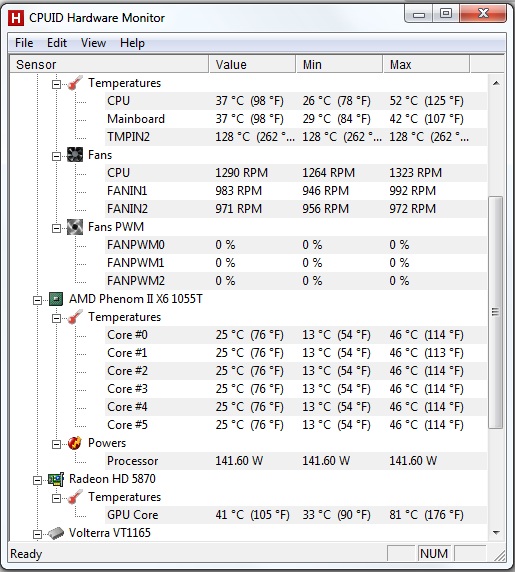Screen dimensions: 515x572
Task: Click the Value column header
Action: pos(252,65)
